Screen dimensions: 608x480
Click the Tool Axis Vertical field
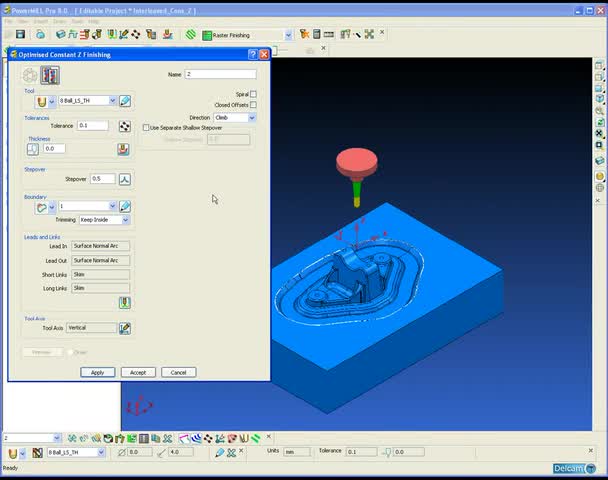coord(92,328)
